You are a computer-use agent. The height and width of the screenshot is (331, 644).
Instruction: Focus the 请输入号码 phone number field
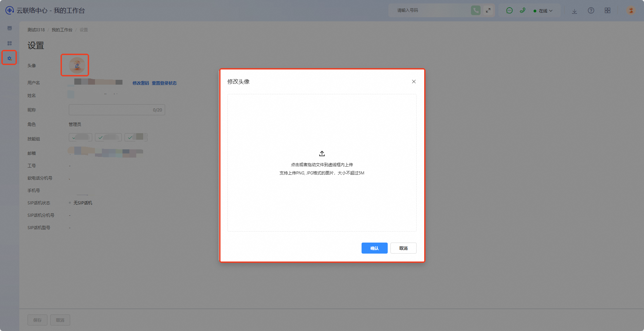click(x=430, y=10)
